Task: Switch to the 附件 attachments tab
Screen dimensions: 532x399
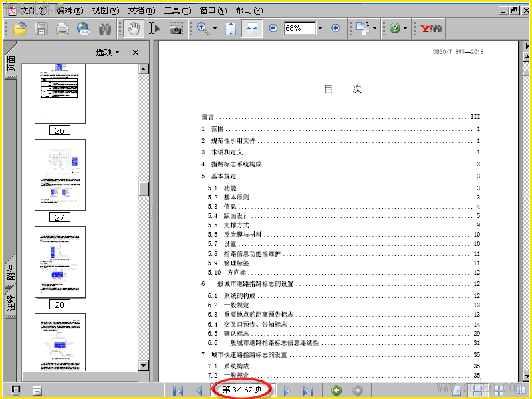Action: click(11, 272)
